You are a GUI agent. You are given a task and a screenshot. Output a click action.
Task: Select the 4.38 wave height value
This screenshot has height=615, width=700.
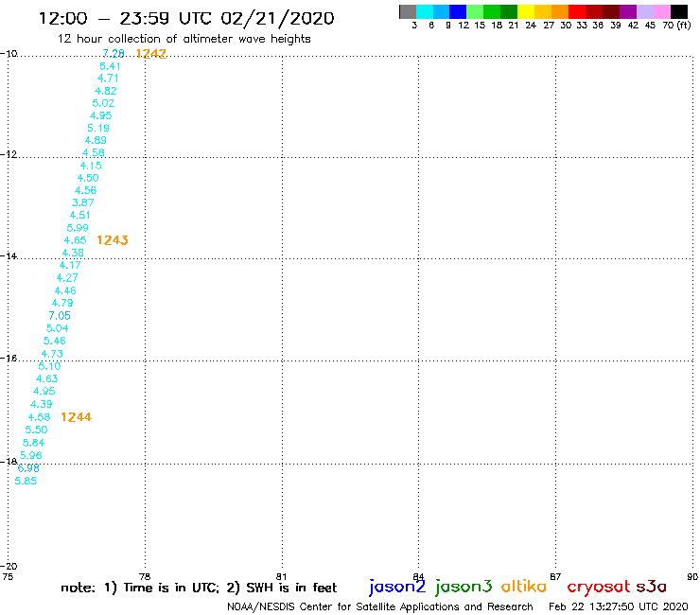(73, 254)
